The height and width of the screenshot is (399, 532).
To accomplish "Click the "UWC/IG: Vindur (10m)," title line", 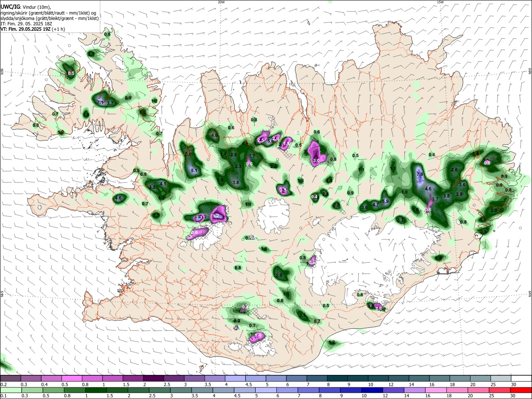I will tap(25, 6).
